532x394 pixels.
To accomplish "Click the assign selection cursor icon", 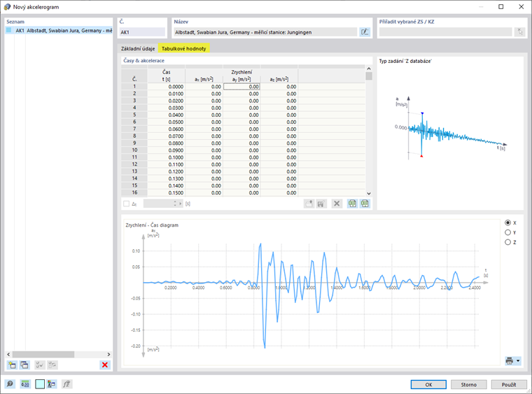I will 519,32.
